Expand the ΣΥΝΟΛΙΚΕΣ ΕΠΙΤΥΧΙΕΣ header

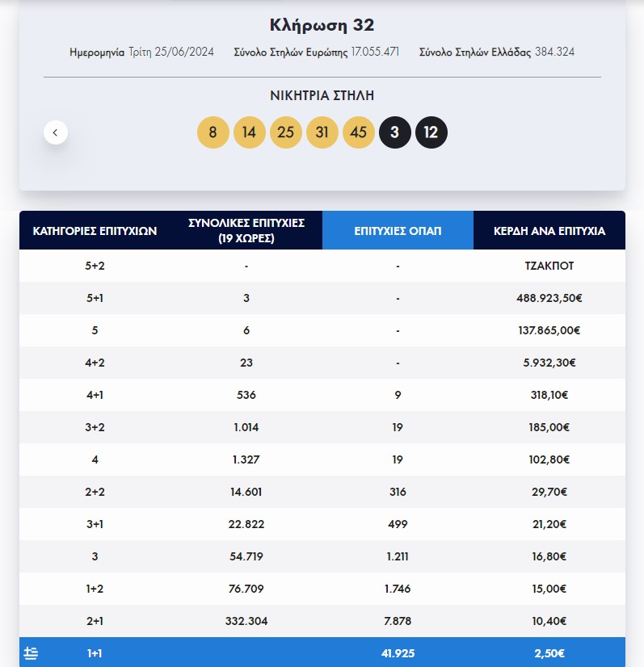coord(245,229)
